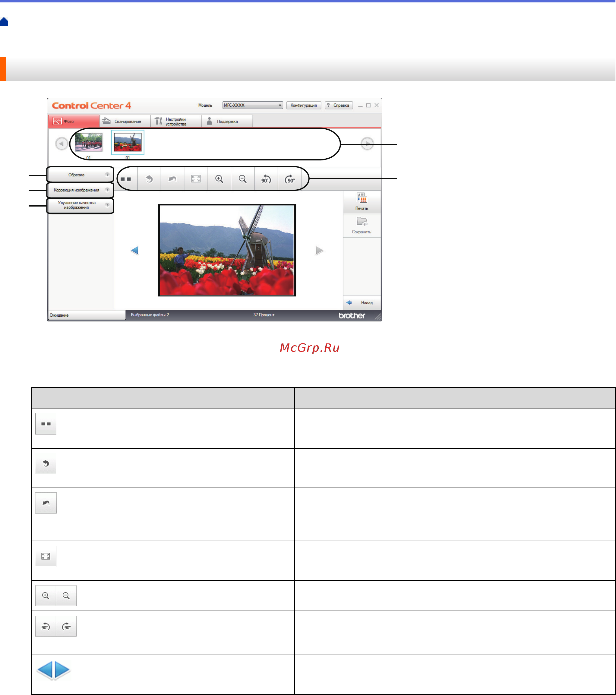Image resolution: width=616 pixels, height=695 pixels.
Task: Click the Undo icon in the editing toolbar
Action: click(149, 179)
